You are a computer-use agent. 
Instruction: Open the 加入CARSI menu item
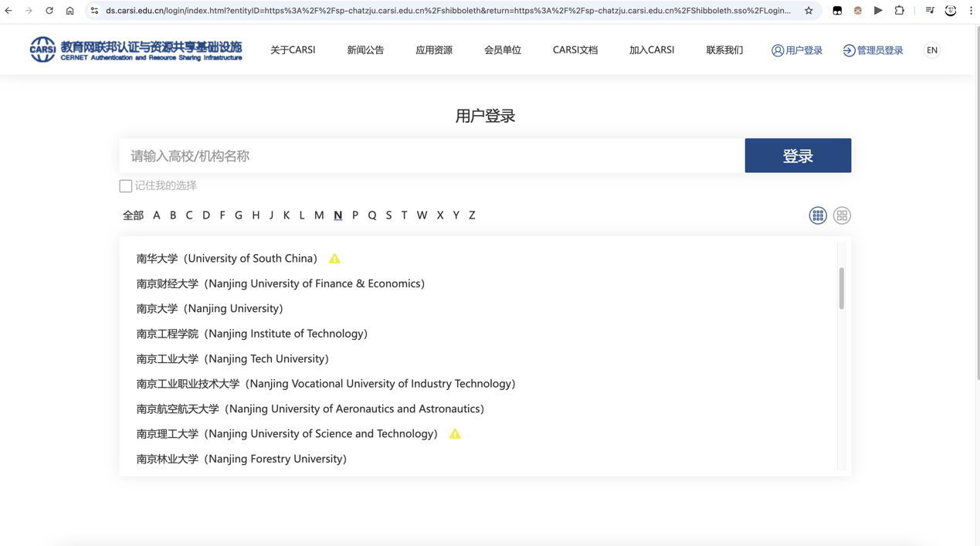pos(652,50)
